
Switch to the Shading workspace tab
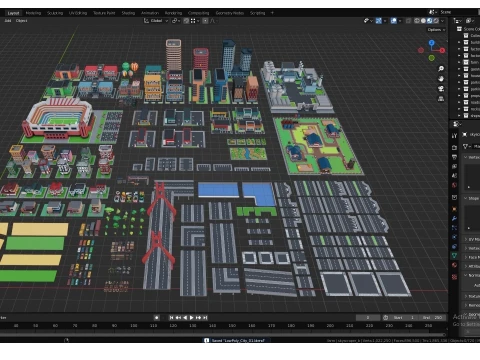click(x=128, y=13)
